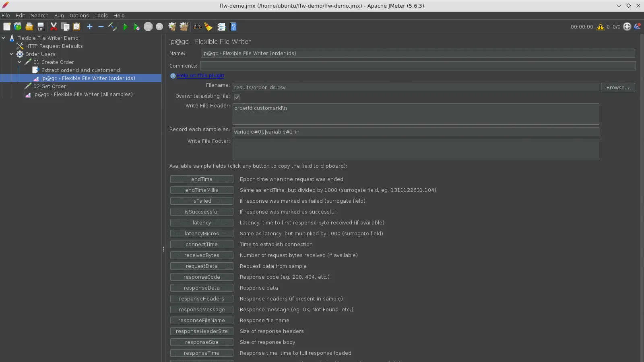Select the 02 Get Order tree item
This screenshot has height=362, width=644.
pyautogui.click(x=50, y=86)
